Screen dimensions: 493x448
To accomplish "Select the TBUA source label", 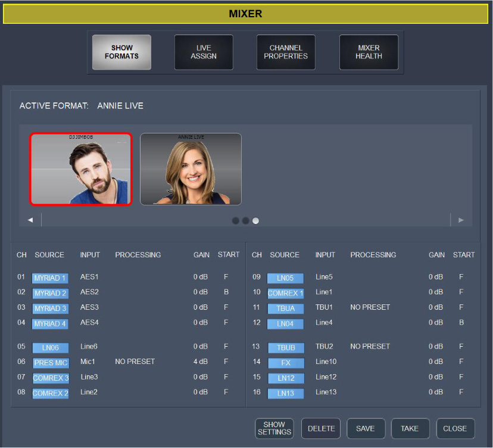I will [x=285, y=309].
